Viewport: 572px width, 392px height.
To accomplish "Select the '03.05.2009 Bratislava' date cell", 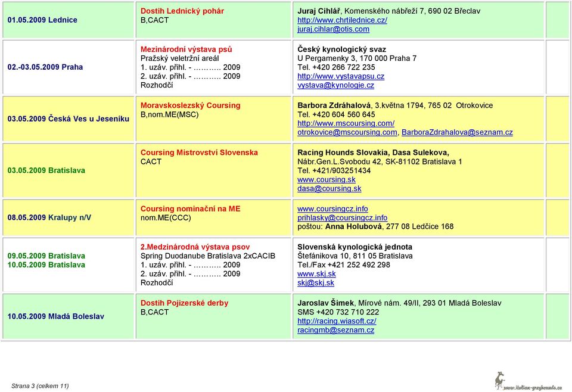I will tap(69, 170).
